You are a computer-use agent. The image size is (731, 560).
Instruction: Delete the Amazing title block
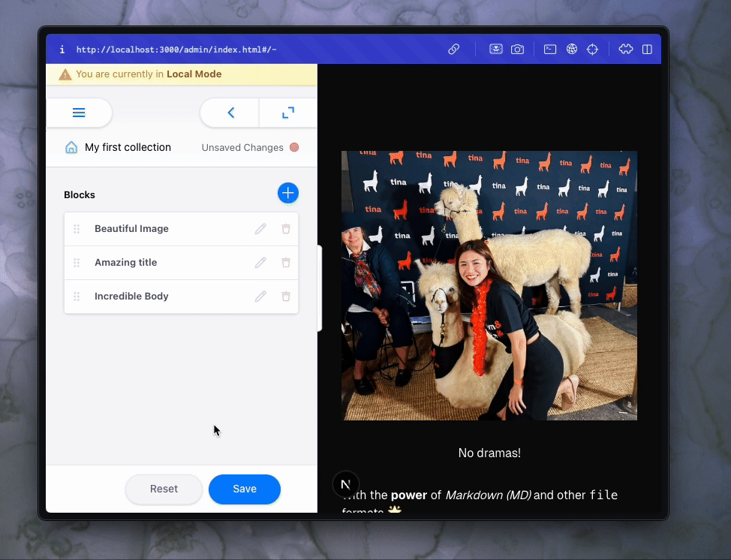(286, 263)
